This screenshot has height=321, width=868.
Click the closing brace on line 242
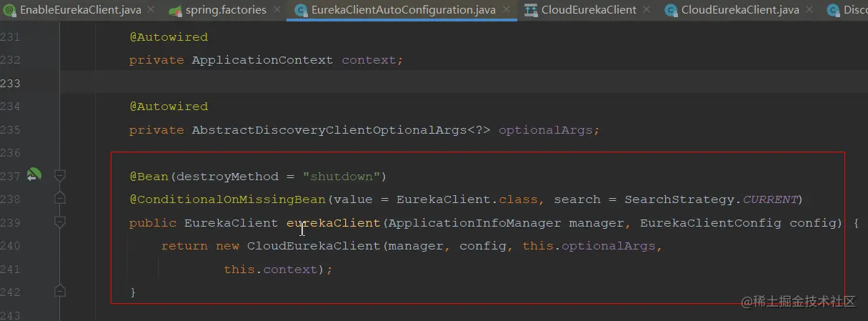pyautogui.click(x=133, y=292)
